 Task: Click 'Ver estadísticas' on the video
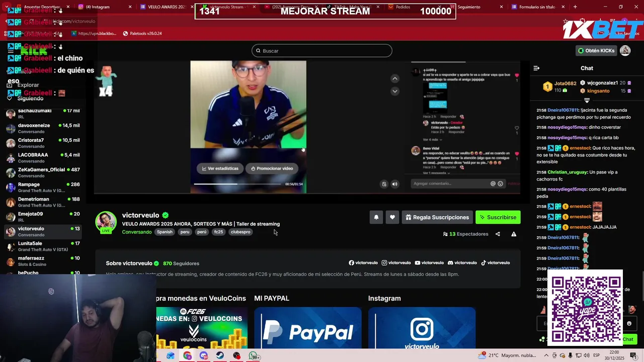[x=220, y=168]
